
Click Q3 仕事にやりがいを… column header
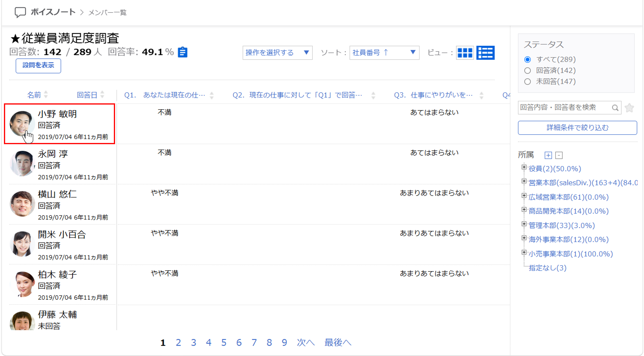pyautogui.click(x=433, y=95)
